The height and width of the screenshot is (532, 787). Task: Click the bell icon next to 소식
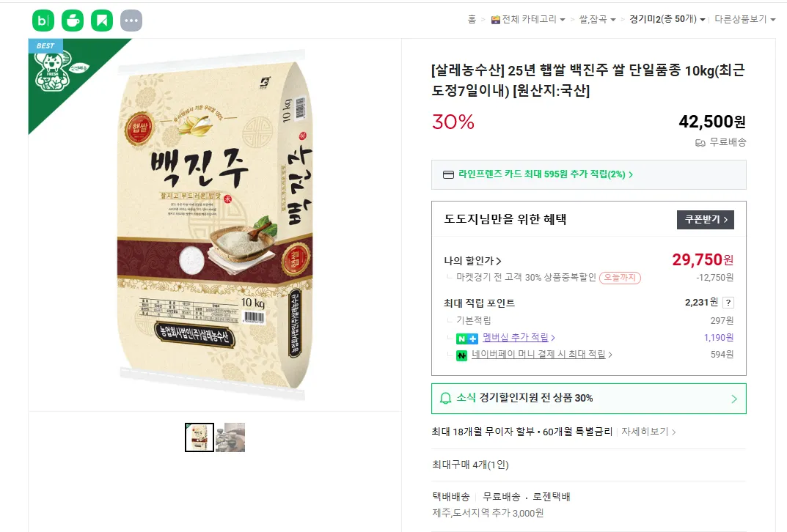(x=445, y=398)
